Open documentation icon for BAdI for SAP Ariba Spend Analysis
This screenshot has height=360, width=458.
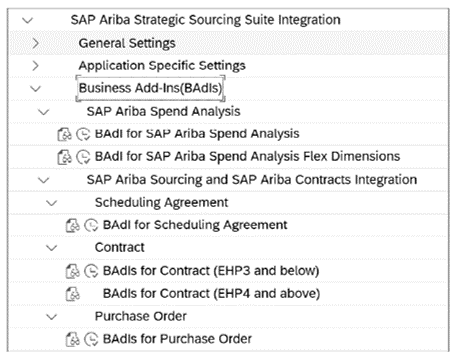[x=64, y=134]
